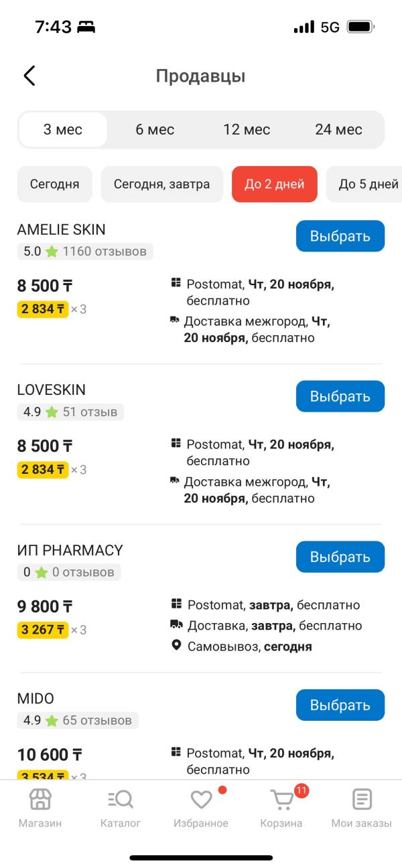Open the Корзина cart icon
The image size is (402, 868).
pos(282,799)
